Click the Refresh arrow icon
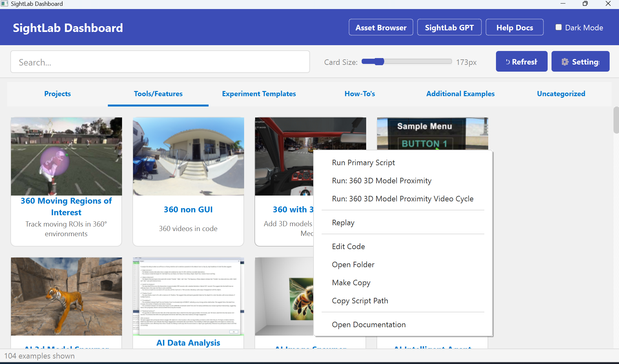 (508, 62)
